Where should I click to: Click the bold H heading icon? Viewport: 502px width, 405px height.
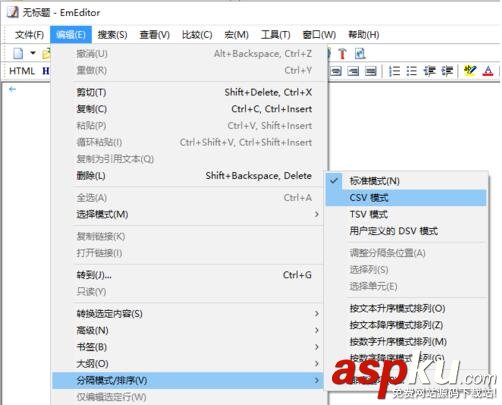[x=46, y=71]
